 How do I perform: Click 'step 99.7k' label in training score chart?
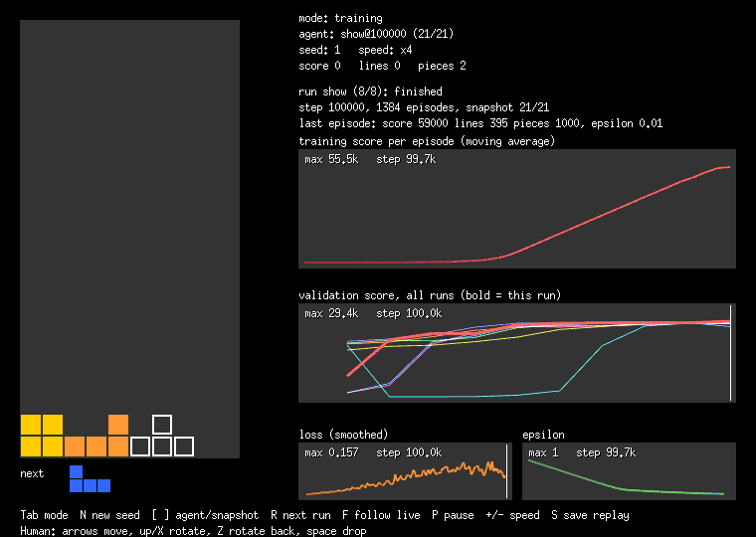[406, 159]
